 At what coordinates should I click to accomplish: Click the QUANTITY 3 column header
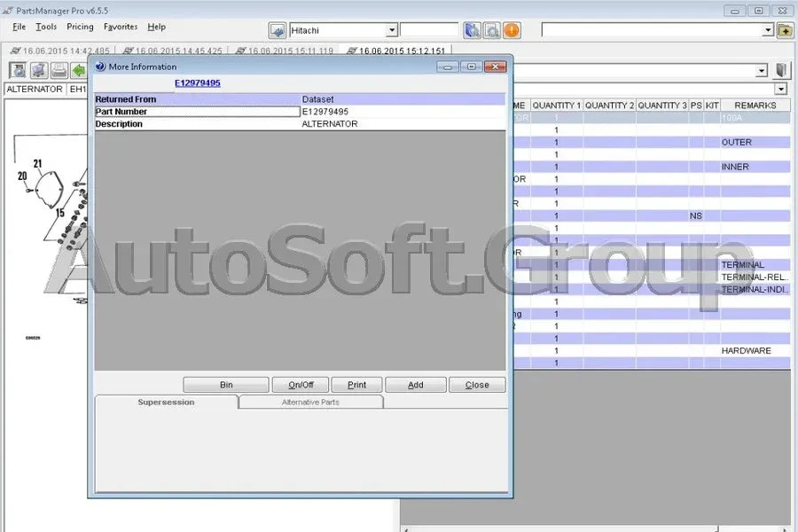(662, 106)
